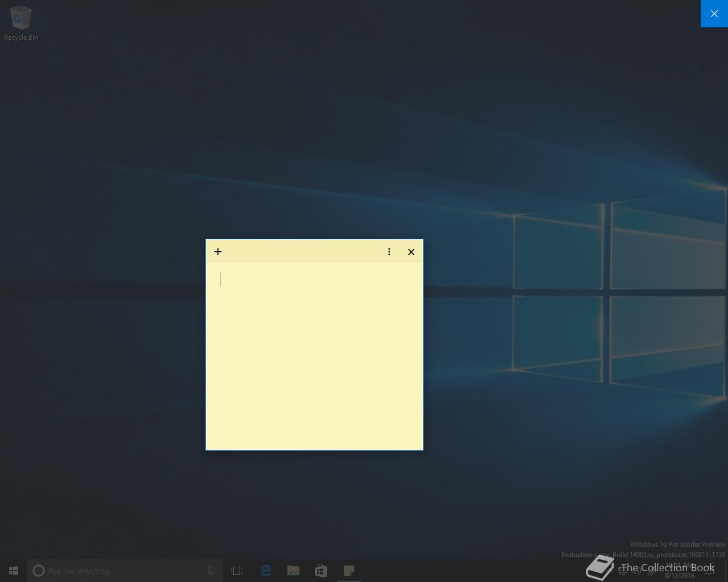Viewport: 728px width, 582px height.
Task: Delete the sticky note with X icon
Action: [411, 252]
